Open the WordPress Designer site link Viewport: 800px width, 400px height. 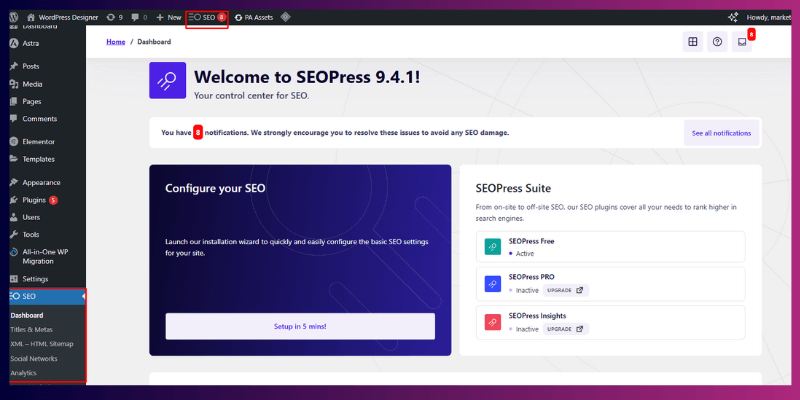pos(62,17)
